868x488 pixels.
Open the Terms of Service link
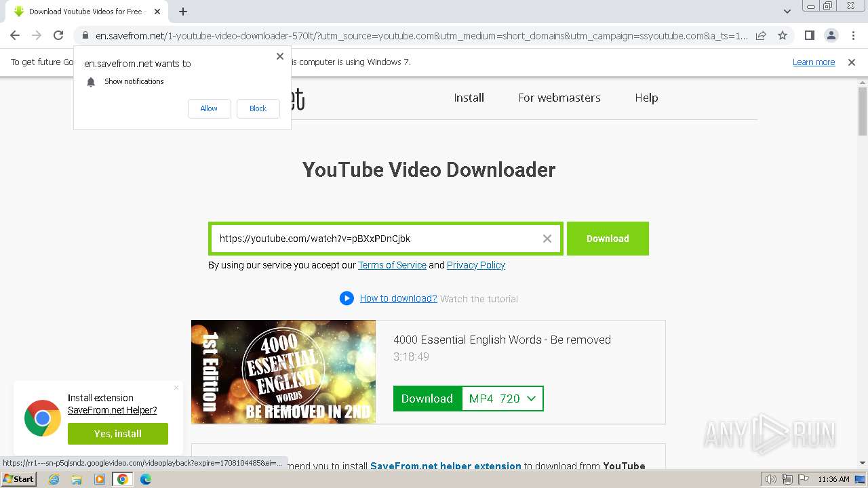(x=392, y=265)
